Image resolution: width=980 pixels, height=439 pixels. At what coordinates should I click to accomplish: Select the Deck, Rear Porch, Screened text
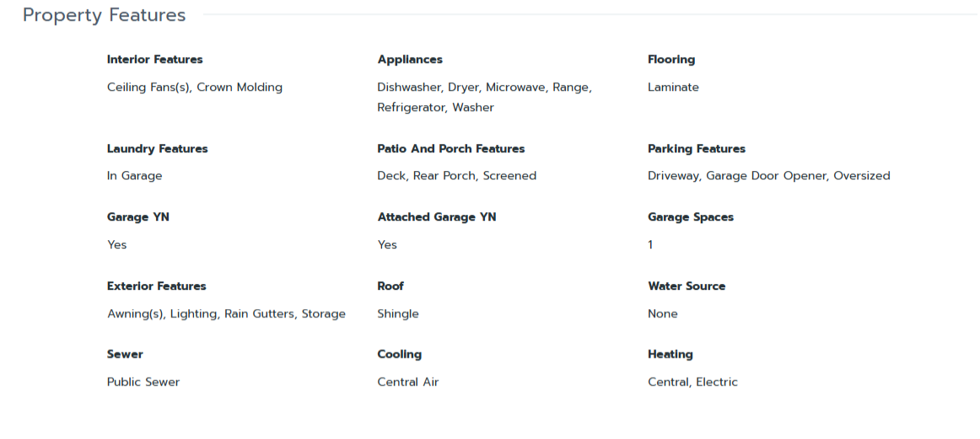(x=456, y=176)
